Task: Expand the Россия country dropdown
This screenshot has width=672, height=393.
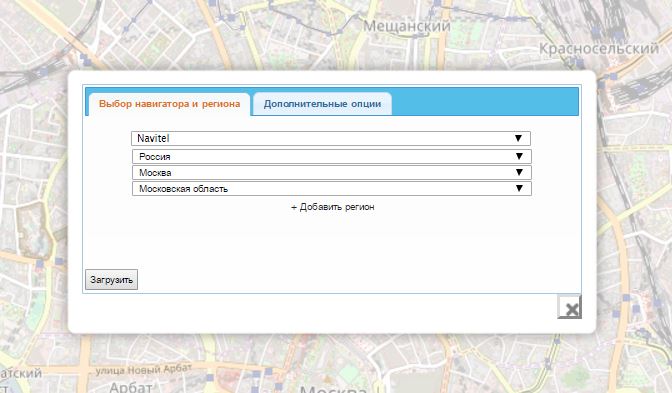Action: tap(332, 156)
